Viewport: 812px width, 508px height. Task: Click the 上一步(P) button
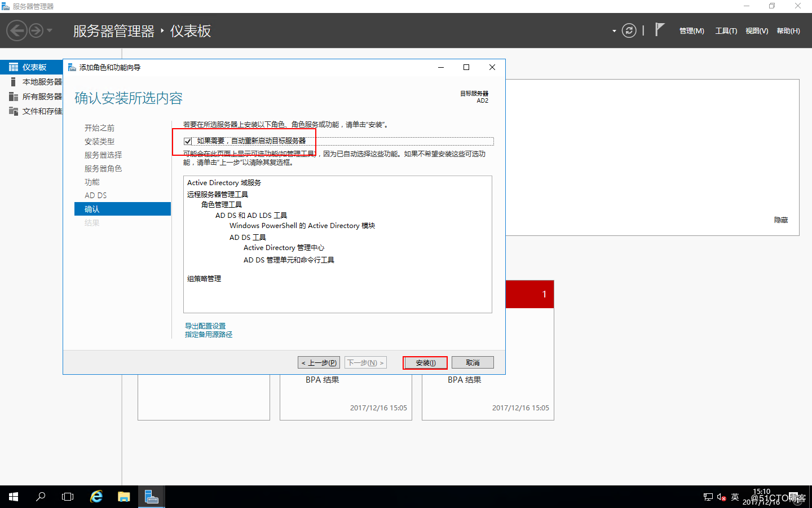tap(319, 362)
